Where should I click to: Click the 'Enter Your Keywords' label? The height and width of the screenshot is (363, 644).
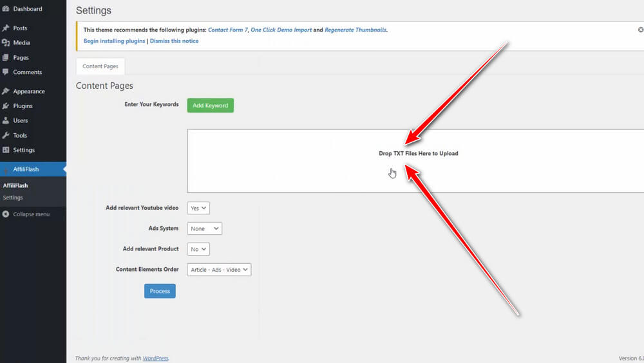[151, 104]
